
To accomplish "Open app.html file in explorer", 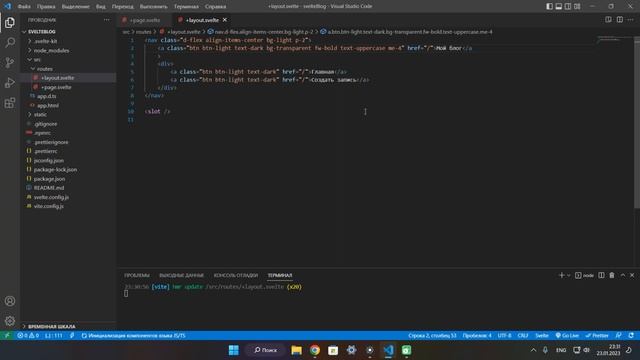I will [x=48, y=106].
